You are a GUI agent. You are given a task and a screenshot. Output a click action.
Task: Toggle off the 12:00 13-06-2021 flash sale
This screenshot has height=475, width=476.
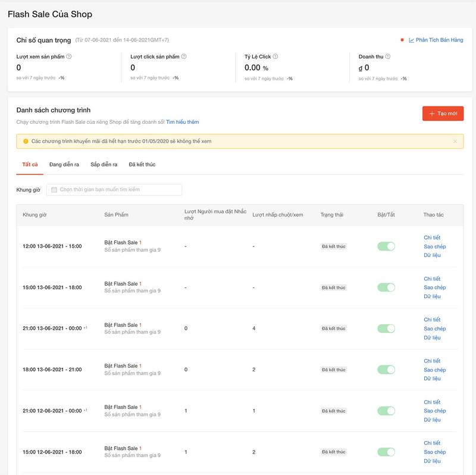(x=386, y=246)
